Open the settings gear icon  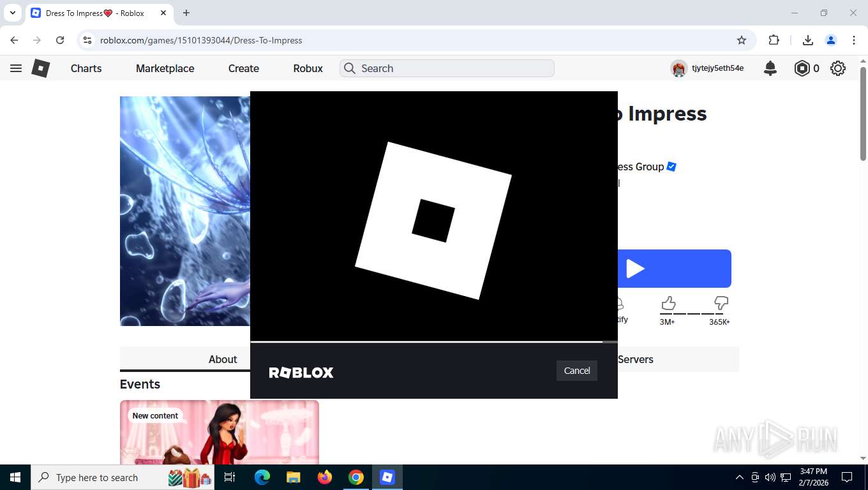pyautogui.click(x=838, y=68)
